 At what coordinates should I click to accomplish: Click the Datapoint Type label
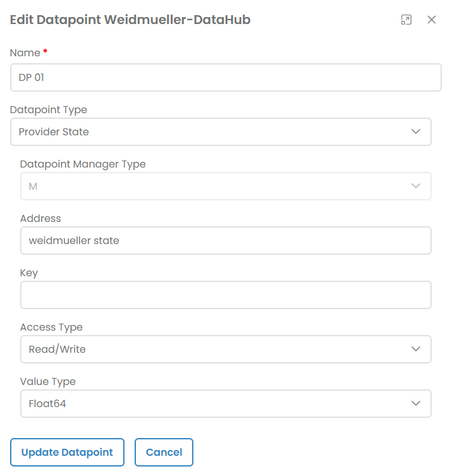pos(49,110)
